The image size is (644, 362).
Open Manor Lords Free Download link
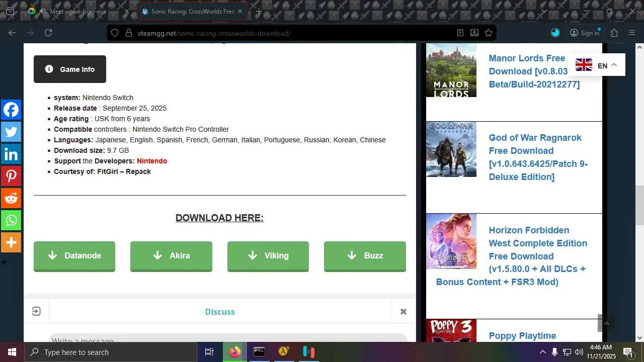[534, 71]
